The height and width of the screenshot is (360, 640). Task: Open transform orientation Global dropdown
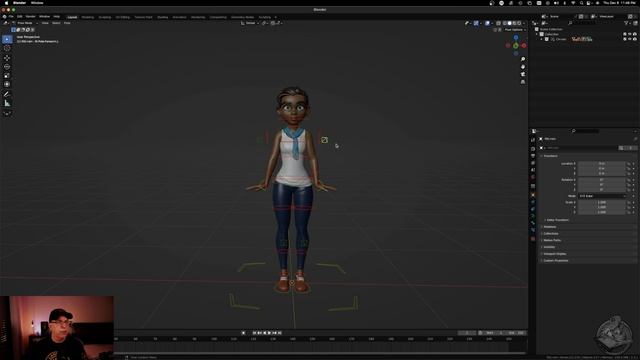pyautogui.click(x=250, y=23)
